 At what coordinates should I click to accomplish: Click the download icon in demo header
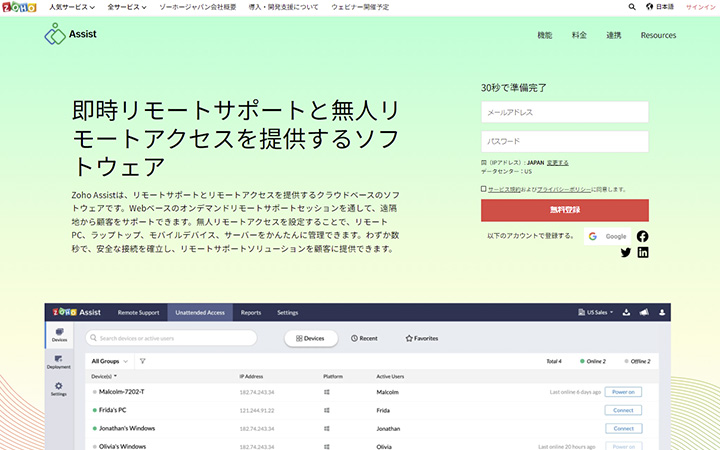626,312
